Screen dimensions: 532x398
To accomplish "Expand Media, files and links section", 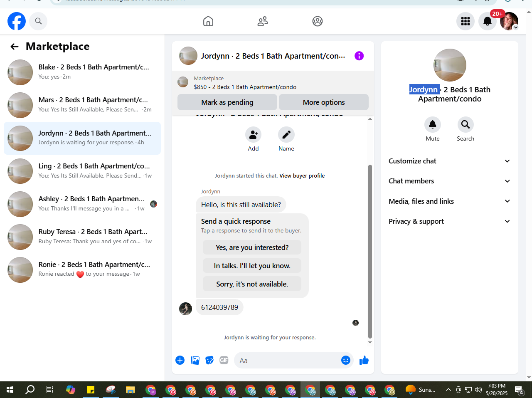I will [x=449, y=201].
